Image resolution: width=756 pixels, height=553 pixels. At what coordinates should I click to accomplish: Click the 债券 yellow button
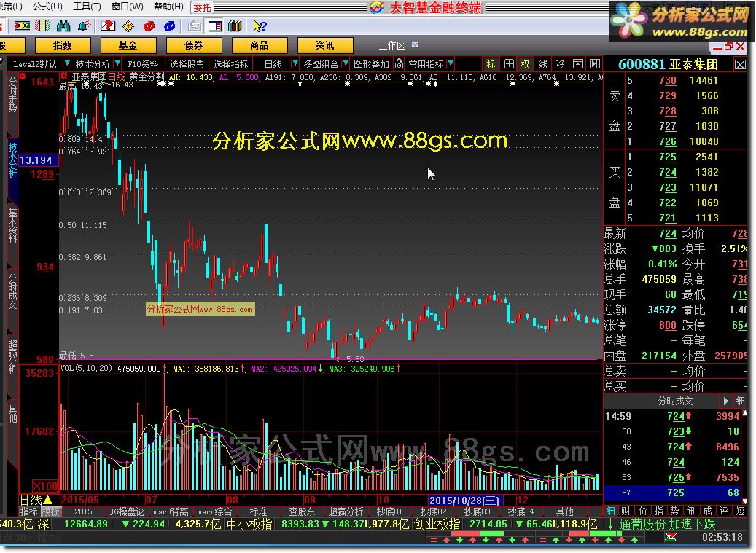point(194,45)
